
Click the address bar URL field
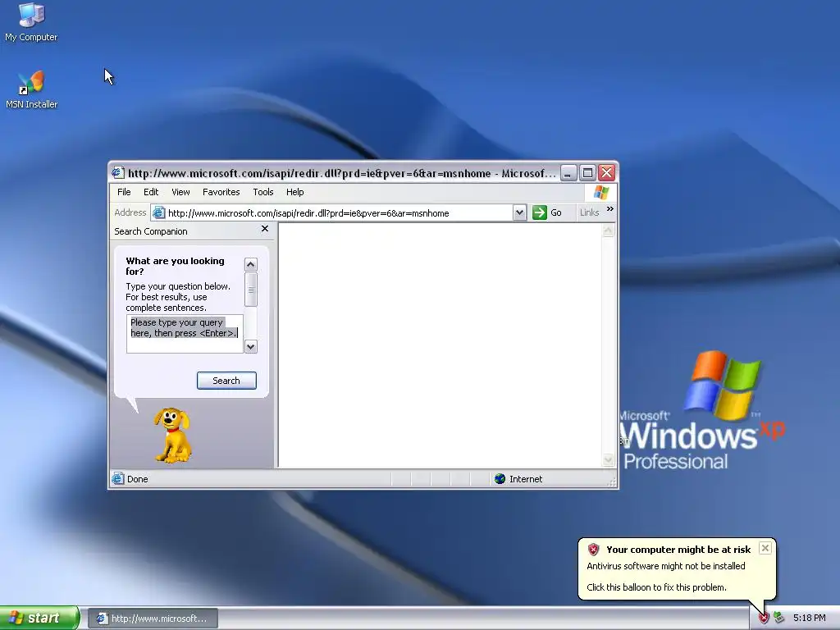point(339,212)
